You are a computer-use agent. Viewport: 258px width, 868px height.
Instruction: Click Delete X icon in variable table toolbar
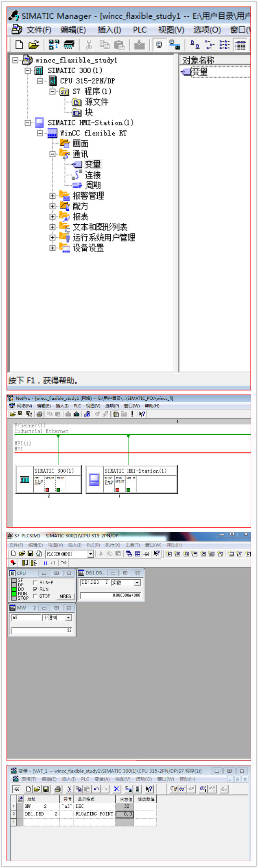tap(116, 789)
